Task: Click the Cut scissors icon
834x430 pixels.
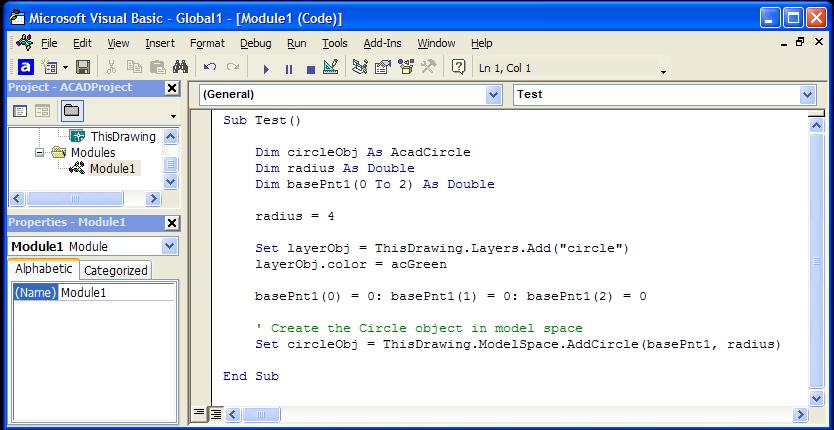Action: click(x=111, y=68)
